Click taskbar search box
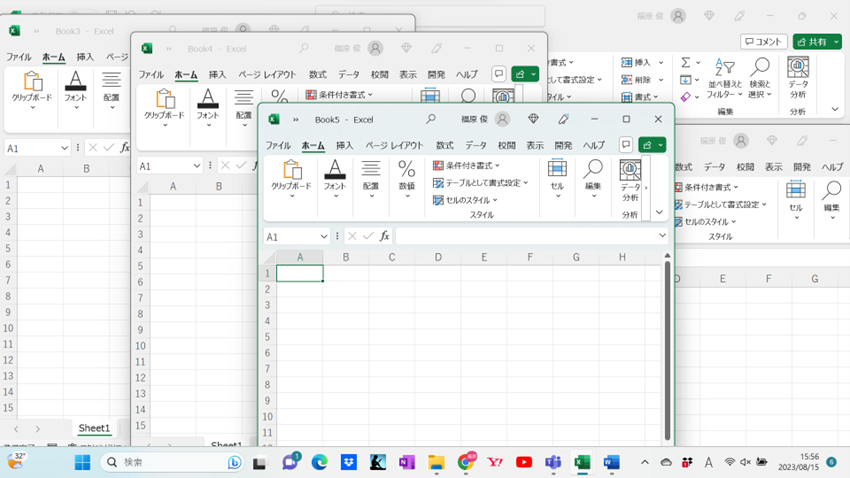Viewport: 850px width, 478px height. tap(172, 462)
